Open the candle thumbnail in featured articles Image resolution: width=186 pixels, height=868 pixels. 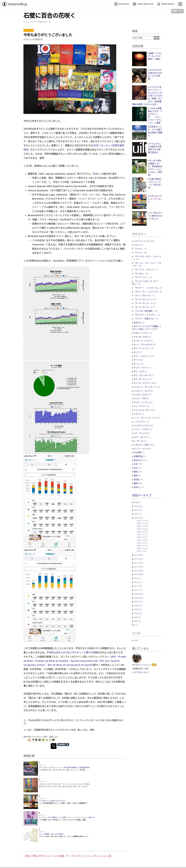click(x=139, y=59)
